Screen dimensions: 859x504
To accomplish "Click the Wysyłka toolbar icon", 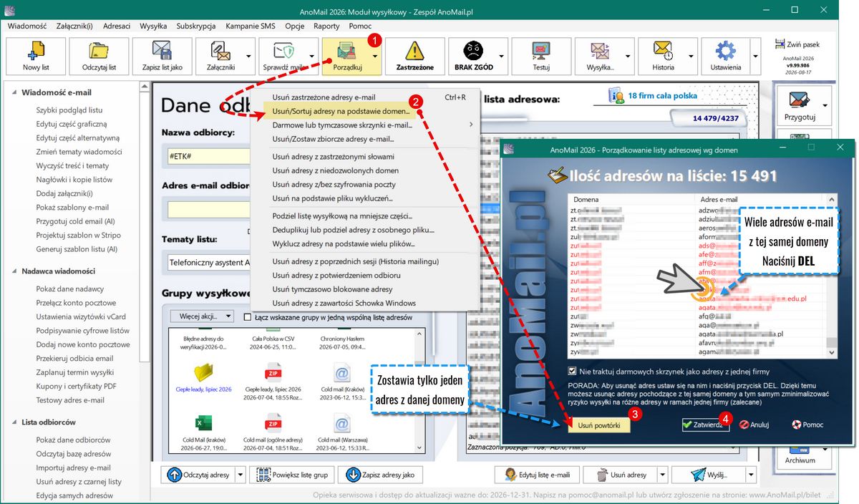I will click(600, 52).
